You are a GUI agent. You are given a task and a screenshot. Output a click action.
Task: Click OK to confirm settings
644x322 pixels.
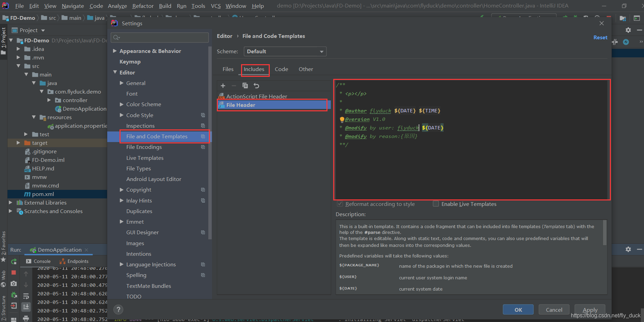pyautogui.click(x=518, y=310)
